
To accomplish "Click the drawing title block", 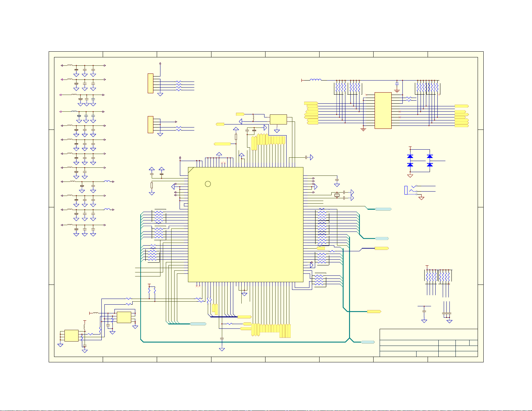I will tap(429, 343).
